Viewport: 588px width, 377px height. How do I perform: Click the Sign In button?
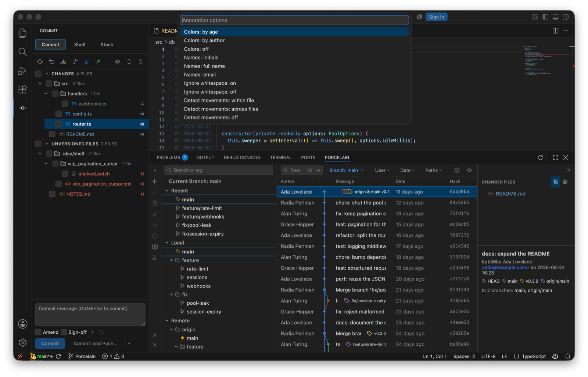coord(436,17)
